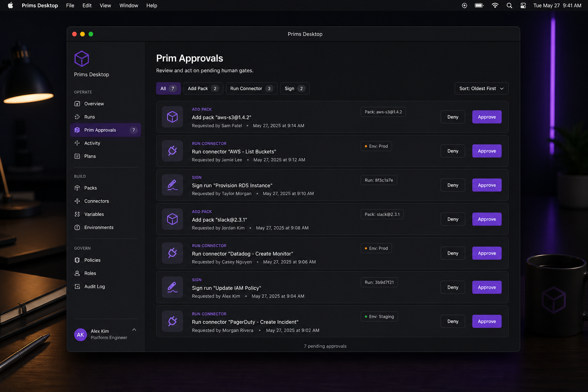The width and height of the screenshot is (588, 392).
Task: Deny signing Update IAM Policy run
Action: (453, 287)
